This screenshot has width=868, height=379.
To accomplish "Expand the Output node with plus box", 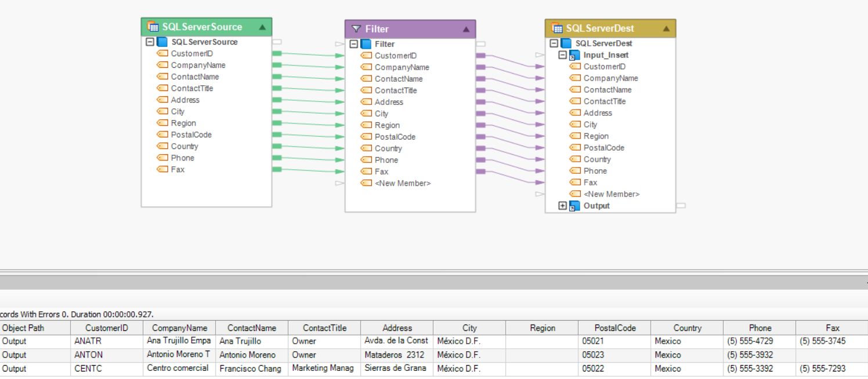I will coord(562,205).
